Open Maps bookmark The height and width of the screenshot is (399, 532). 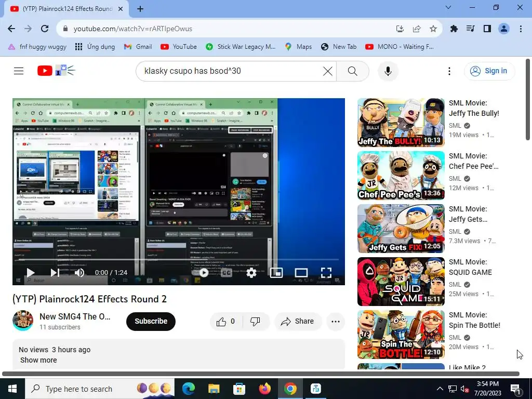click(x=299, y=46)
